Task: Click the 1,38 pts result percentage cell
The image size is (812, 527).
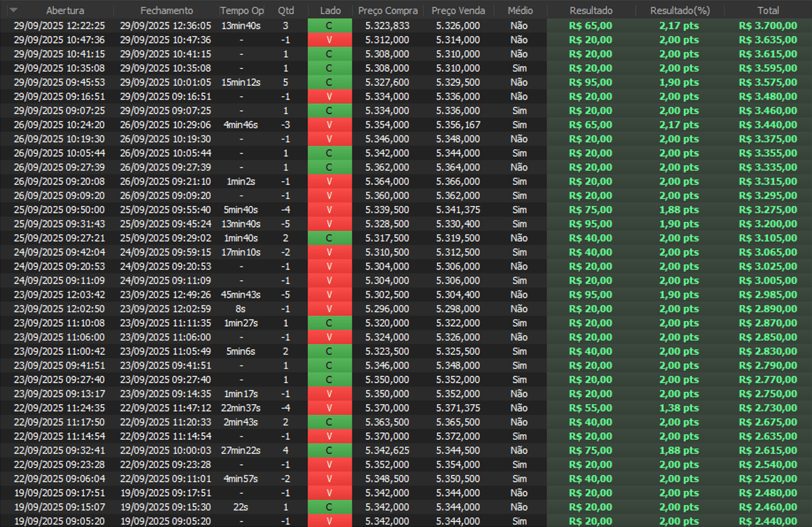Action: 679,408
